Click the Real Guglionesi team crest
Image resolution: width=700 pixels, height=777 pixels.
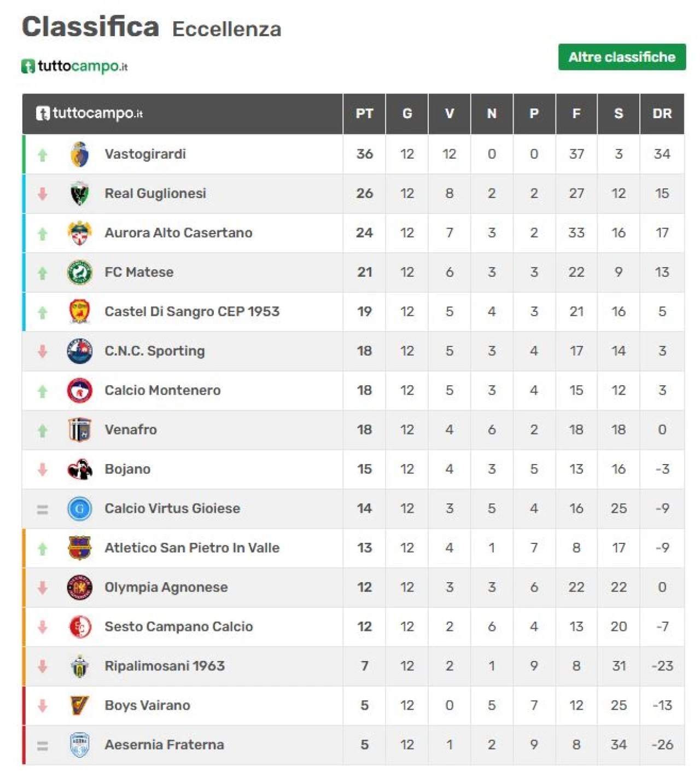pos(80,194)
